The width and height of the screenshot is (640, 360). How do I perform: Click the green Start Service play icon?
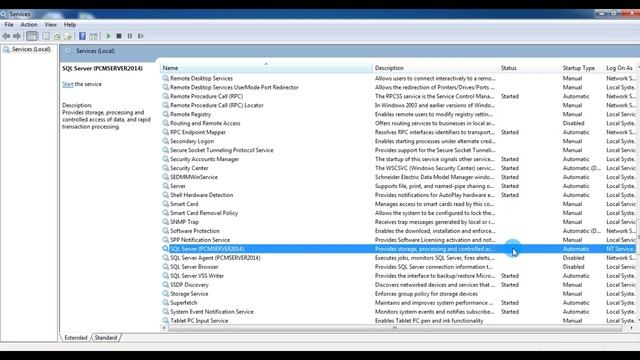point(108,36)
